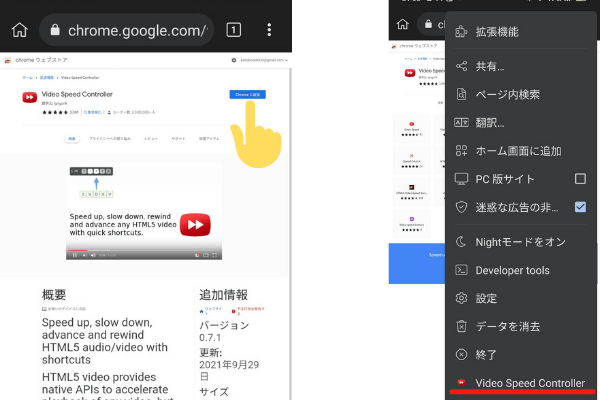Switch to the プライバシーへの取り組み tab
Screen dimensions: 600x400
110,139
